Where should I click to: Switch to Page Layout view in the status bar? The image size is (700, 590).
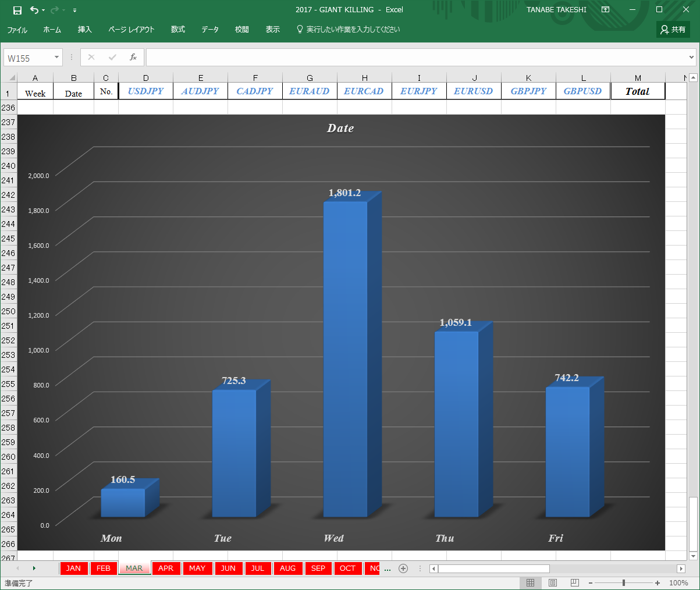553,582
